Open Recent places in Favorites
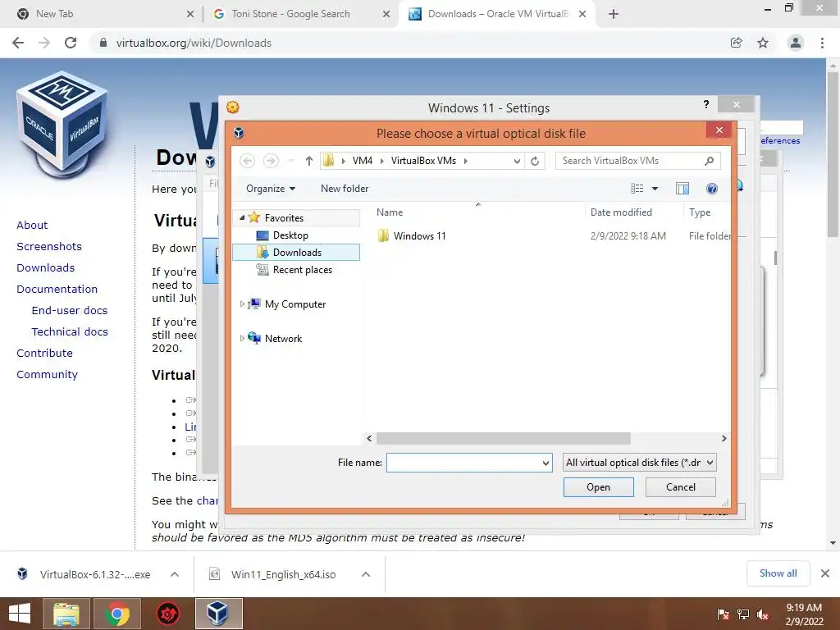840x630 pixels. point(302,270)
